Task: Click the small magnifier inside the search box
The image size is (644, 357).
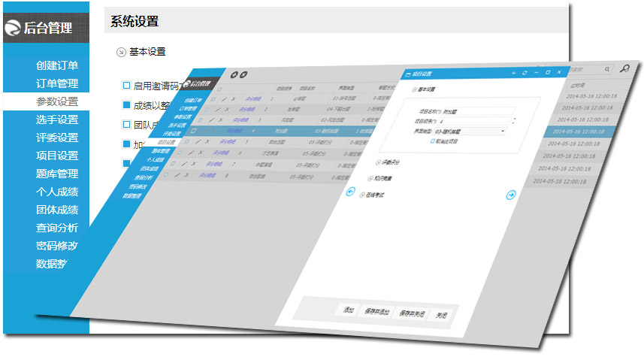Action: [607, 69]
